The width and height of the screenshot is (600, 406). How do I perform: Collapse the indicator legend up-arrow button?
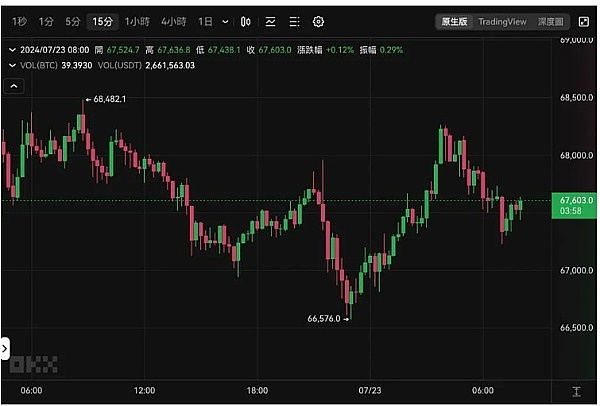point(14,86)
